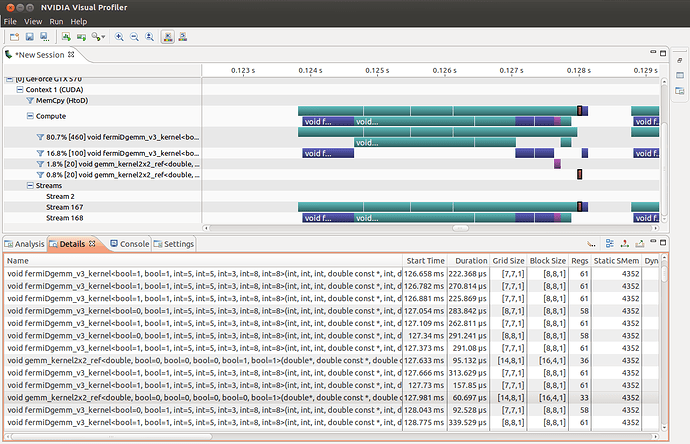The height and width of the screenshot is (444, 690).
Task: Open the properties table view icon in right sidebar
Action: pos(680,75)
